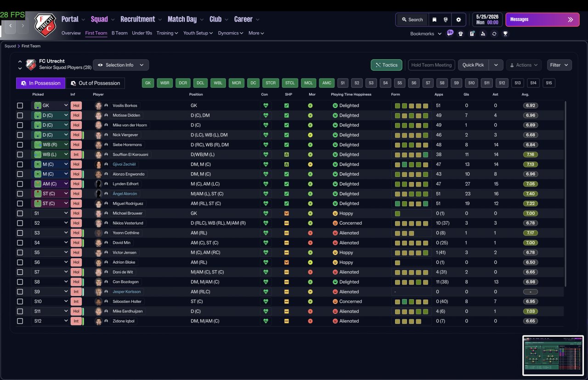The image size is (588, 380).
Task: Click the squad list vertical scrollbar
Action: tap(565, 193)
